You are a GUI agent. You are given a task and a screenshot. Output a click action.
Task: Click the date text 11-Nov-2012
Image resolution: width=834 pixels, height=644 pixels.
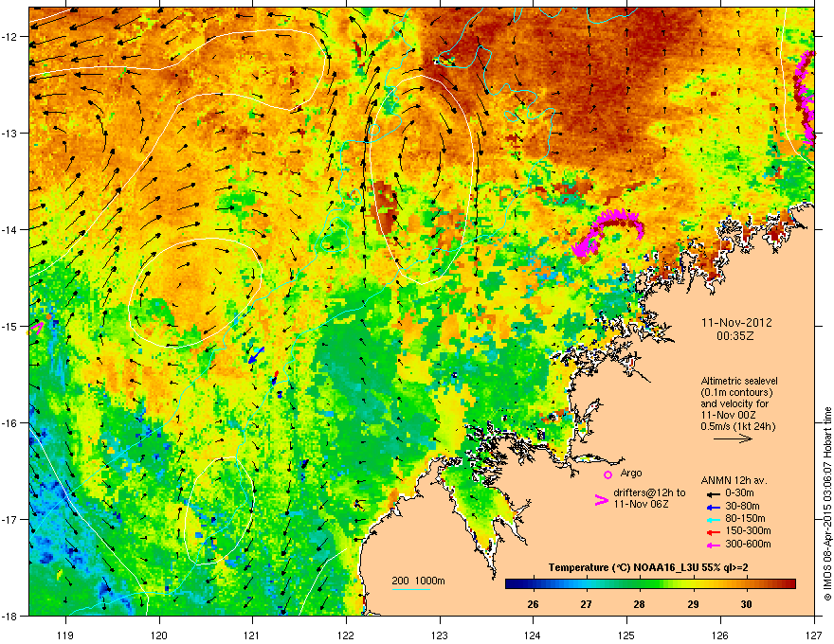(x=736, y=323)
